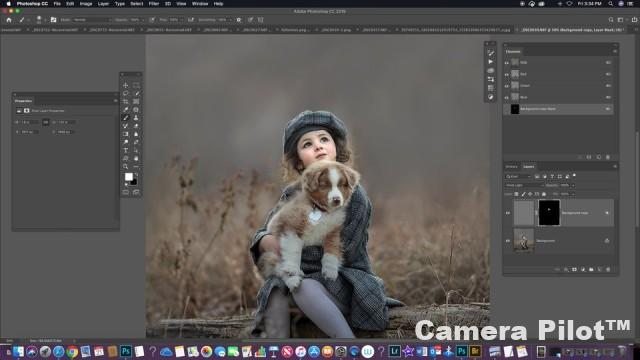Open the Brushes icon in collapsed side dock
The height and width of the screenshot is (360, 640).
point(491,53)
